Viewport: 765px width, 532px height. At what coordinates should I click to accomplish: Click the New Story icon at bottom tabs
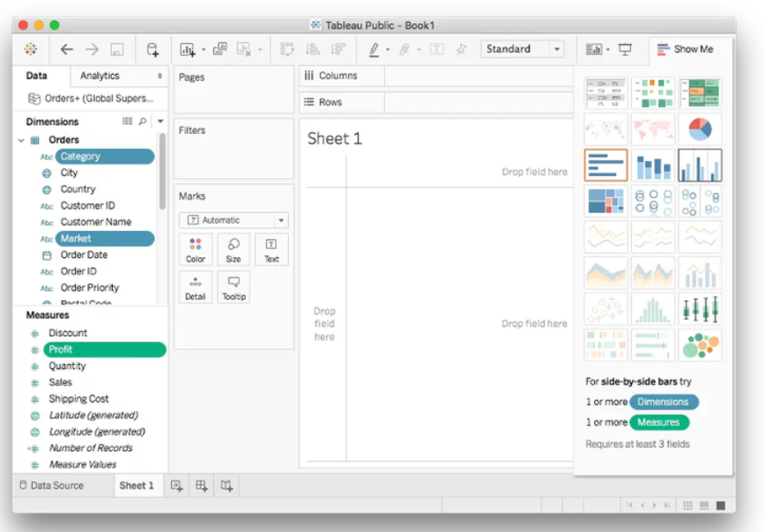point(227,485)
